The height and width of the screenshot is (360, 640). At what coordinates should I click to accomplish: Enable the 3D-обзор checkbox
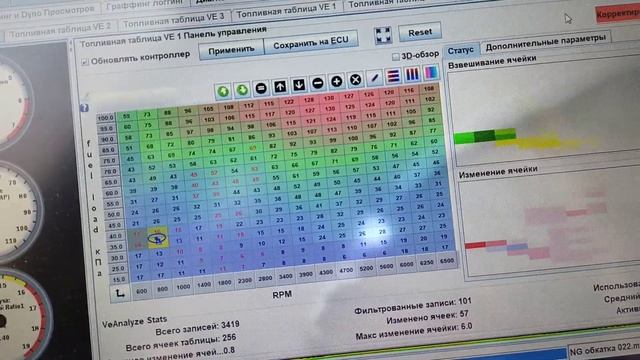[395, 56]
